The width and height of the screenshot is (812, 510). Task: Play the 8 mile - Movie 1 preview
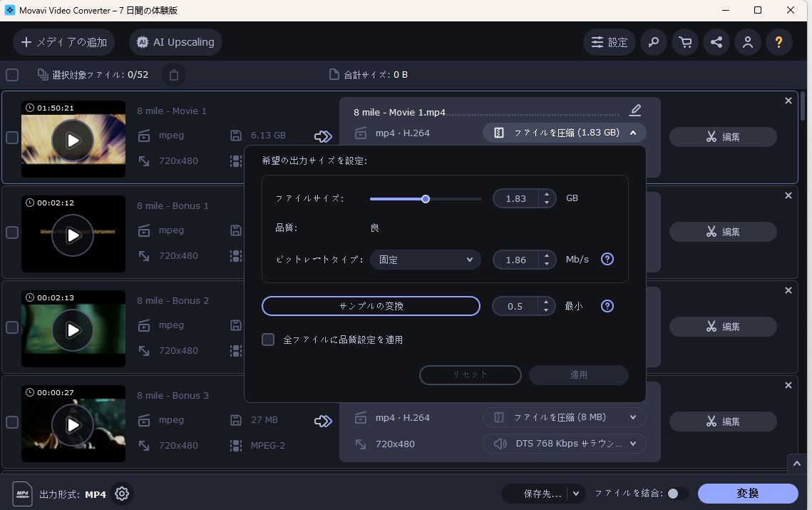[73, 141]
